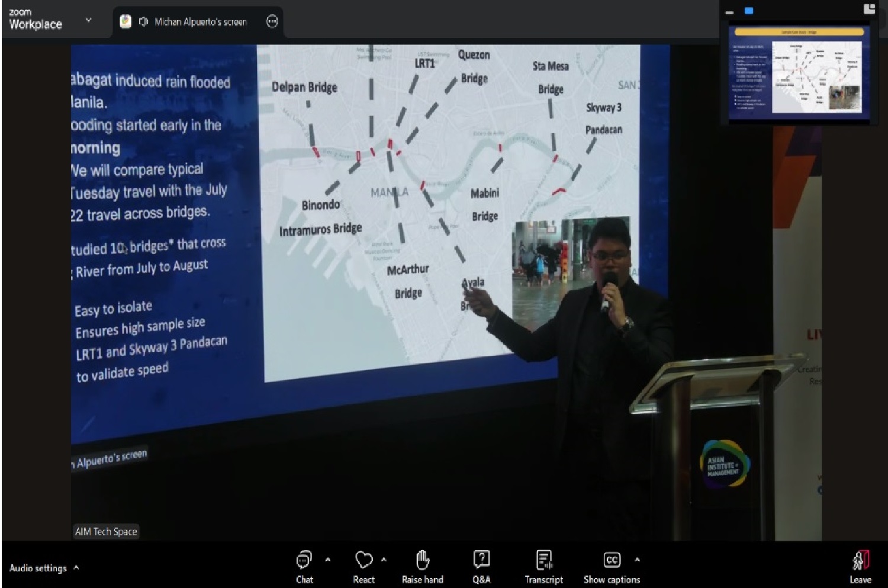Expand React options chevron
The image size is (888, 588).
[384, 559]
